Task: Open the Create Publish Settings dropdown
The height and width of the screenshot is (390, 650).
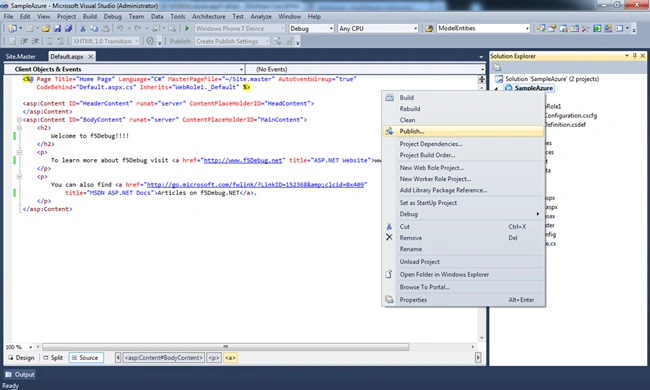Action: click(267, 41)
